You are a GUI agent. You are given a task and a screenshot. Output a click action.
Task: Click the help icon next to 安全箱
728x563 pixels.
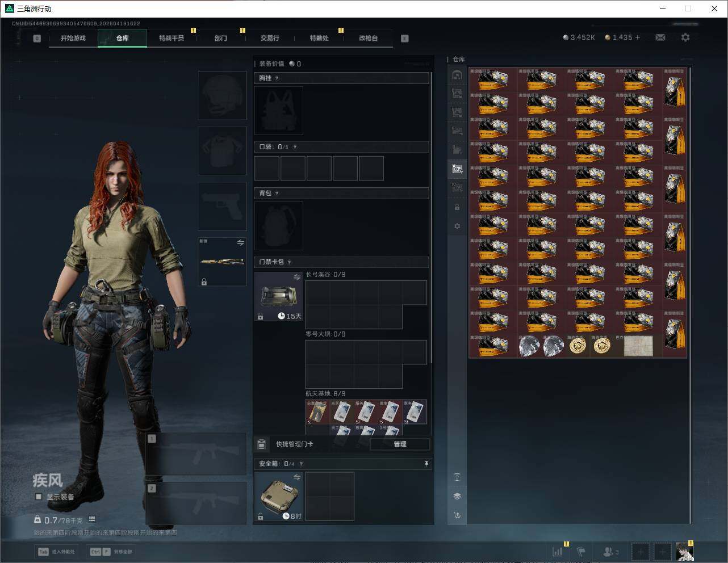301,464
